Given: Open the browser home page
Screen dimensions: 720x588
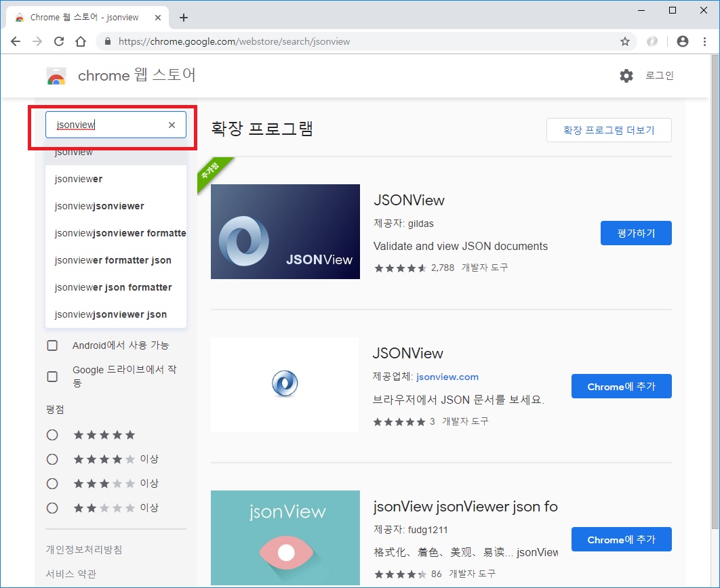Looking at the screenshot, I should click(x=81, y=41).
